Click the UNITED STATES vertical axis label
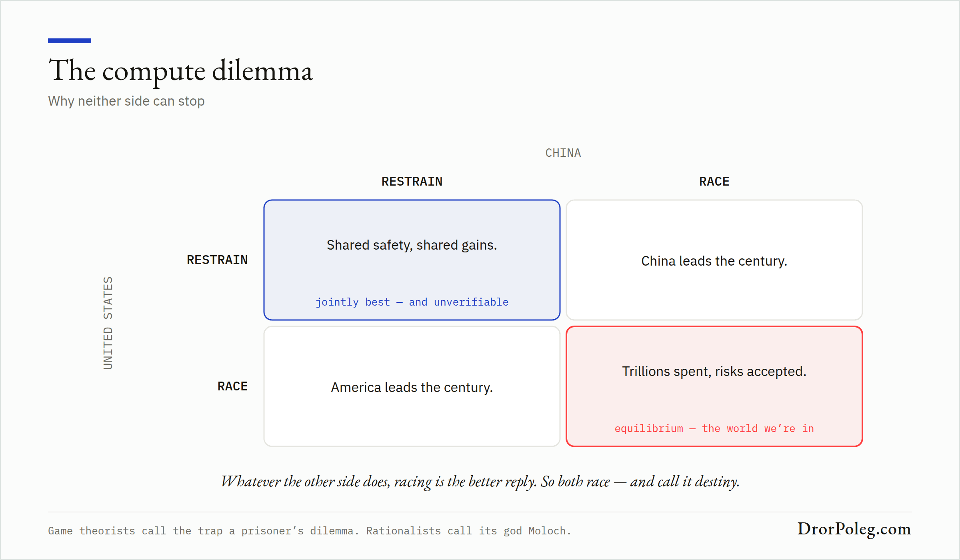Image resolution: width=960 pixels, height=560 pixels. [108, 323]
